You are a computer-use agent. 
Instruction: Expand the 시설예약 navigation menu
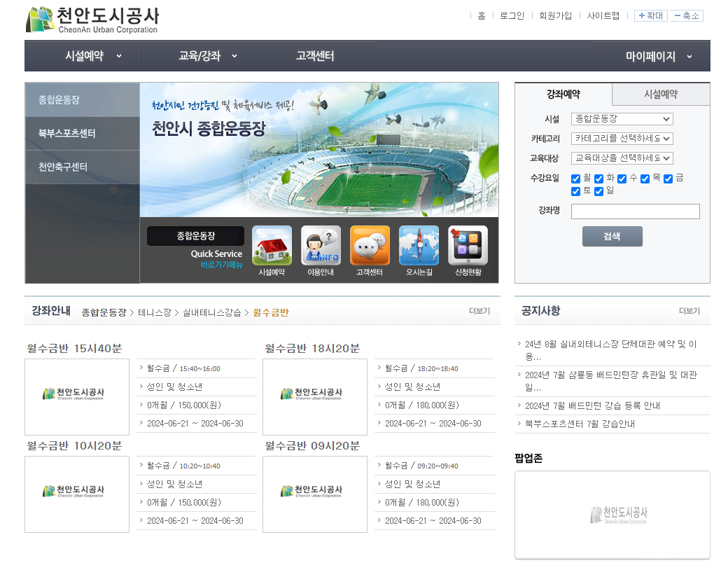coord(93,56)
